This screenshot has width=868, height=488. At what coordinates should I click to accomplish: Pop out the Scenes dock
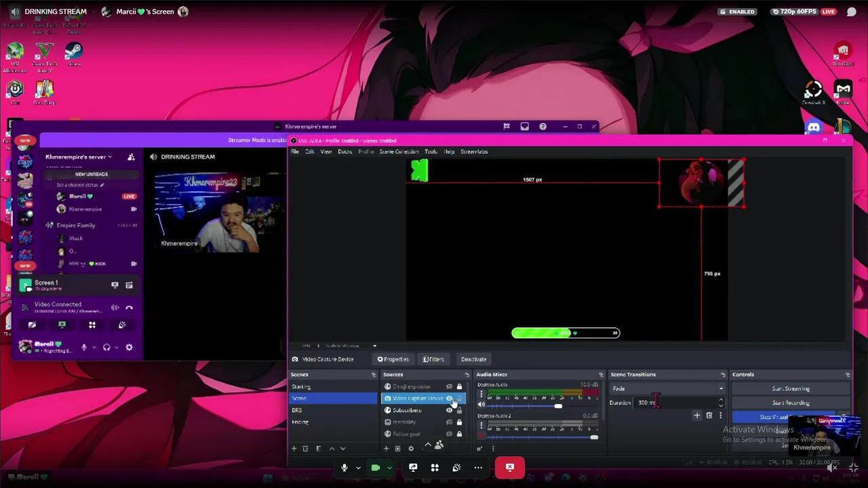tap(373, 375)
